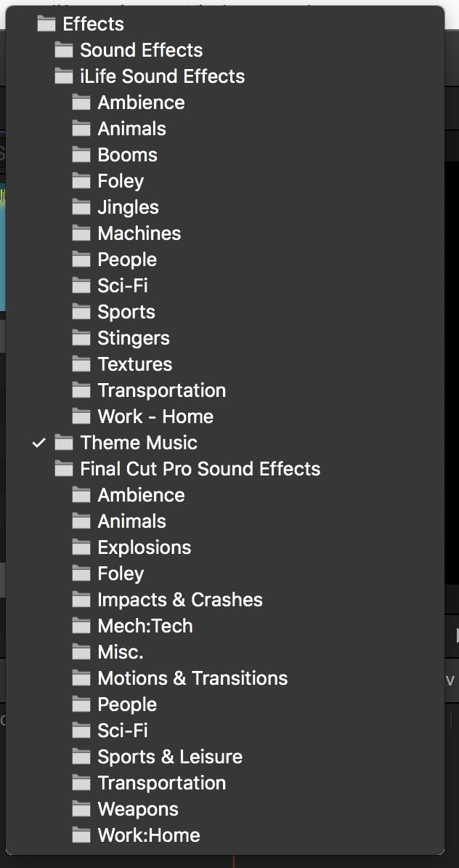
Task: Click folder icon next to Sound Effects
Action: (64, 50)
